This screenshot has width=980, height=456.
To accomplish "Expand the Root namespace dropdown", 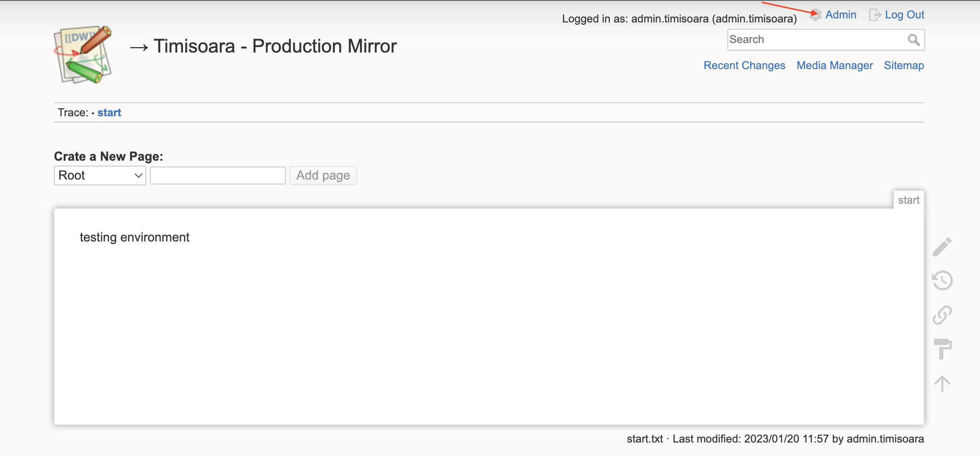I will click(100, 175).
